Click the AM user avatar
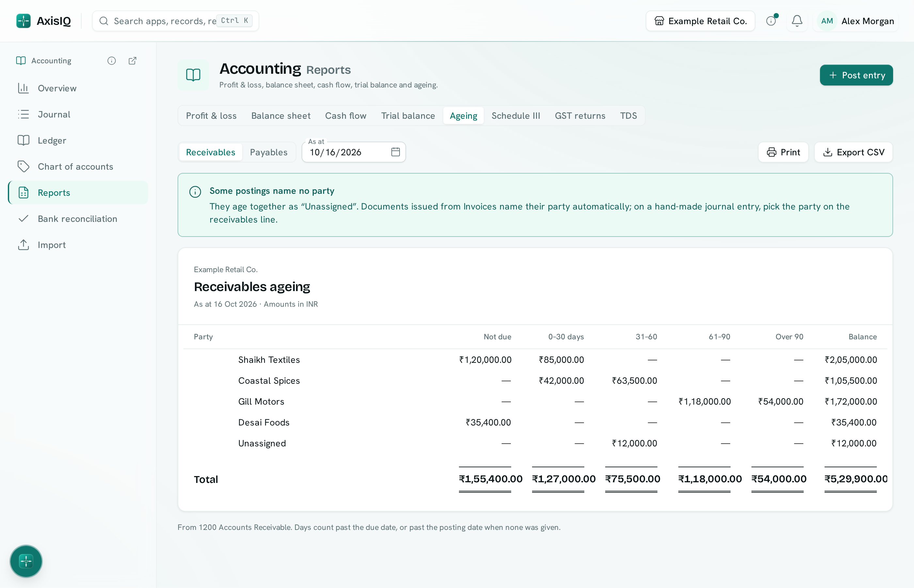The image size is (914, 588). coord(827,21)
